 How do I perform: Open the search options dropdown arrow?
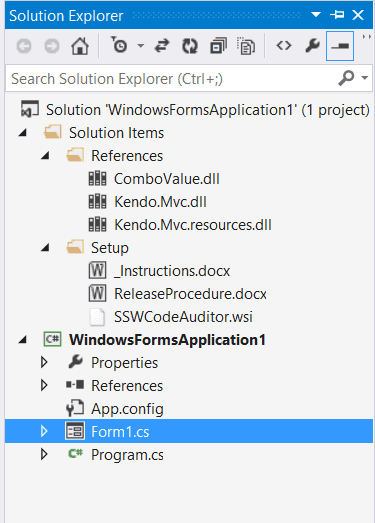tap(365, 78)
